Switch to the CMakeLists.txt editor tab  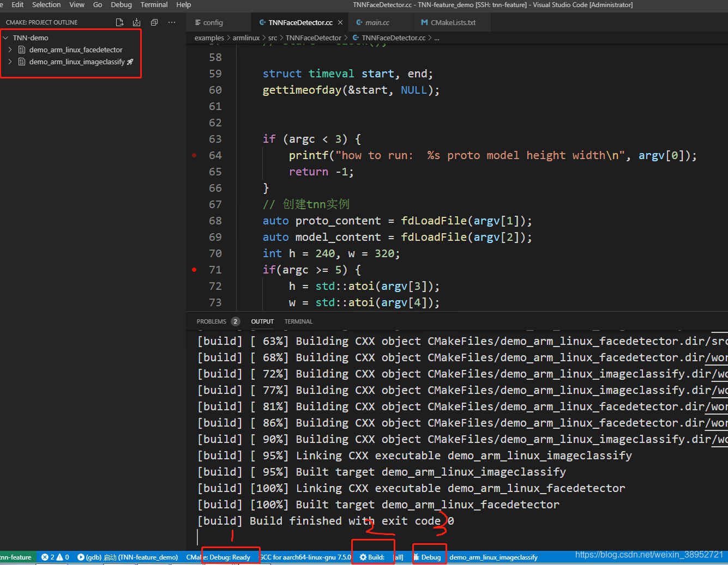point(453,22)
